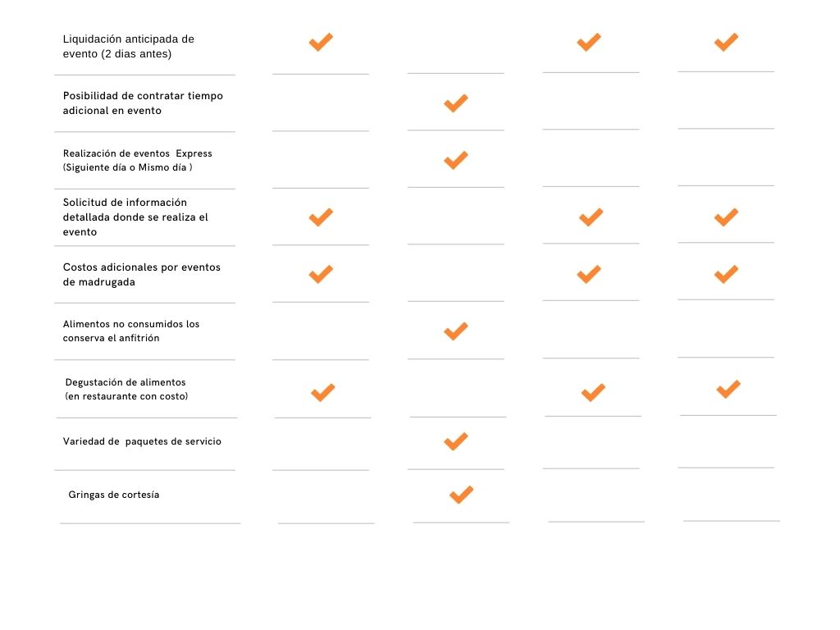Select rightmost checkmark in Degustación de alimentos row
The height and width of the screenshot is (630, 840).
(x=728, y=390)
